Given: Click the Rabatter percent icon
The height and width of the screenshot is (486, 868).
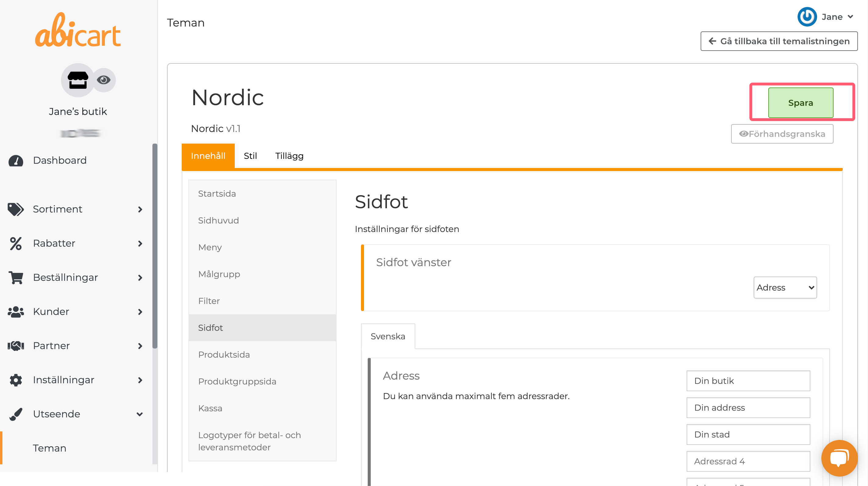Looking at the screenshot, I should tap(16, 243).
